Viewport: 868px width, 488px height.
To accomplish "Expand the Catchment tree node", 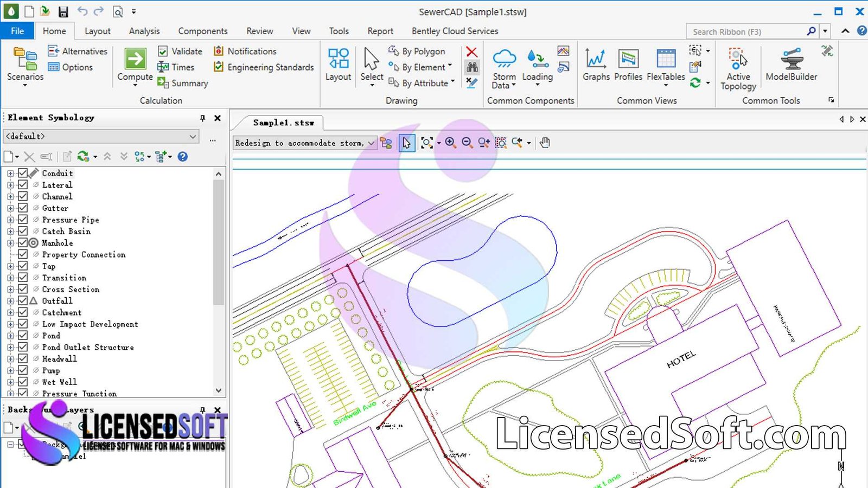I will (10, 313).
